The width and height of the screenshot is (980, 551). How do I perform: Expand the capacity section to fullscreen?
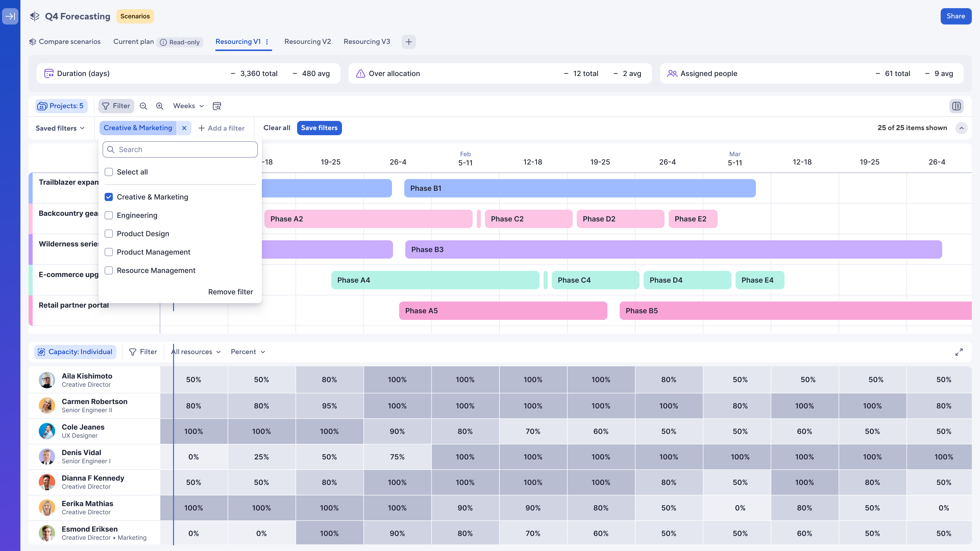(x=959, y=352)
